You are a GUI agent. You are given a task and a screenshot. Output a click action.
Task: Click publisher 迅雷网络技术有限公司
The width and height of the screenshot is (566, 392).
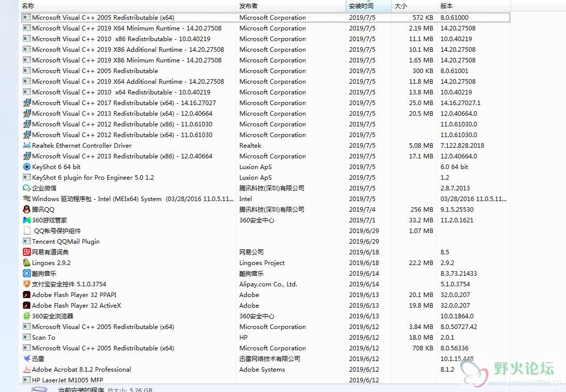click(270, 358)
